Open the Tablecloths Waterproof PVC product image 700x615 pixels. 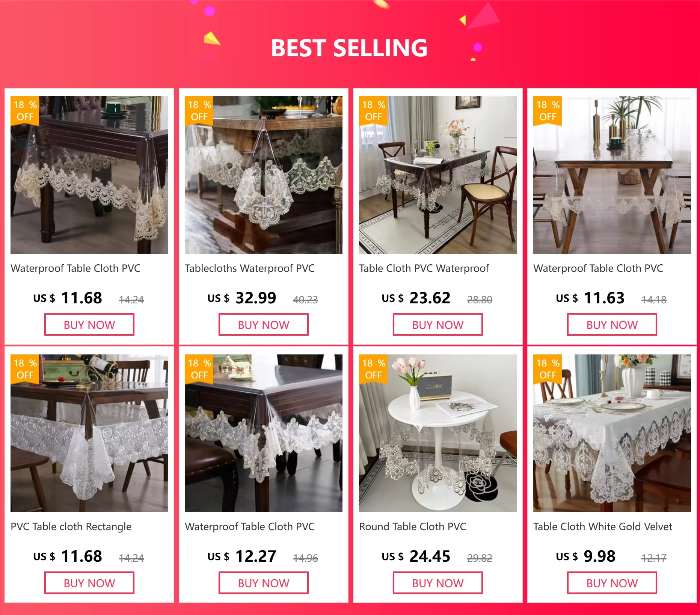(x=263, y=175)
